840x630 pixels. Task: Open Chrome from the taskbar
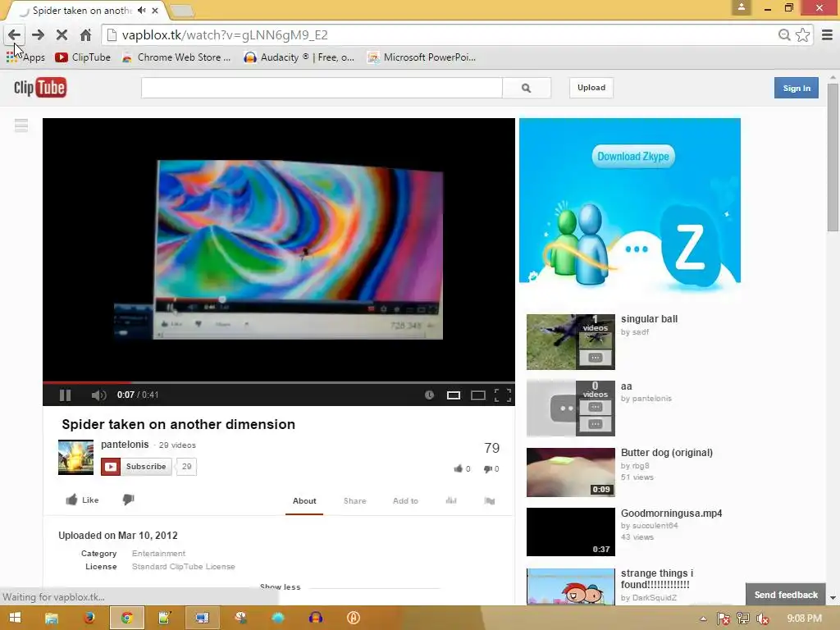(127, 618)
